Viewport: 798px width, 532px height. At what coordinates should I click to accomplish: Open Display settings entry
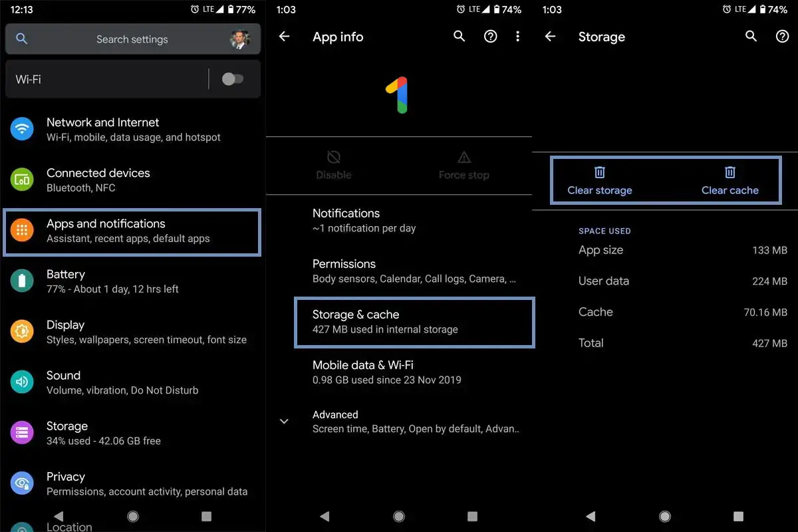[x=133, y=331]
